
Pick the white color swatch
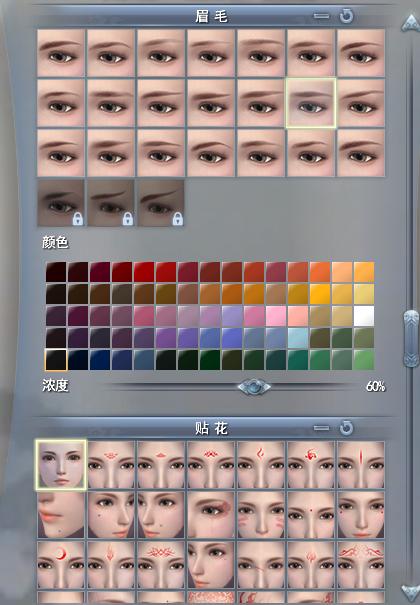click(364, 316)
